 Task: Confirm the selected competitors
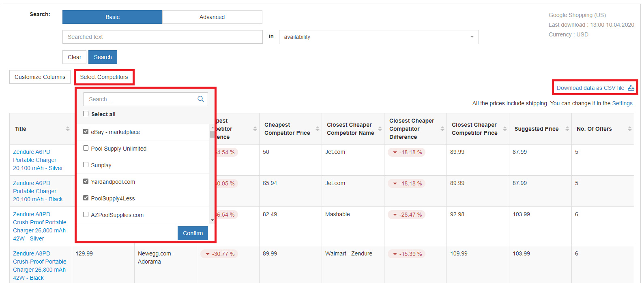click(x=193, y=233)
